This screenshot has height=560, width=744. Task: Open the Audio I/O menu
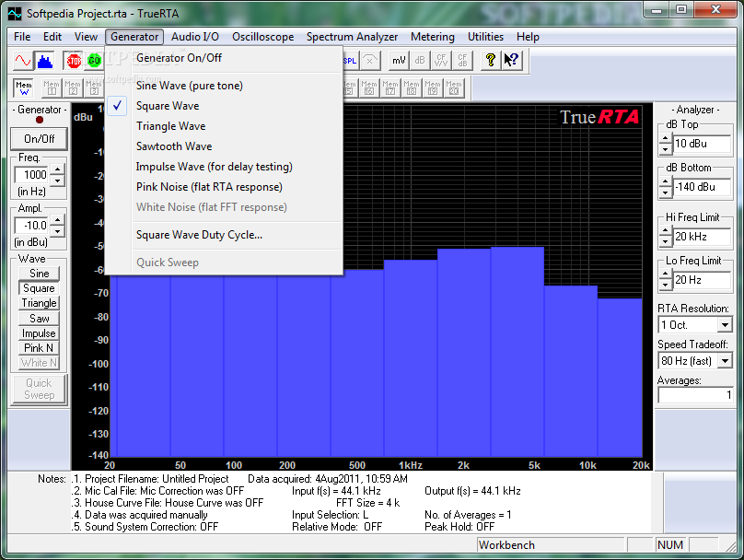point(195,37)
